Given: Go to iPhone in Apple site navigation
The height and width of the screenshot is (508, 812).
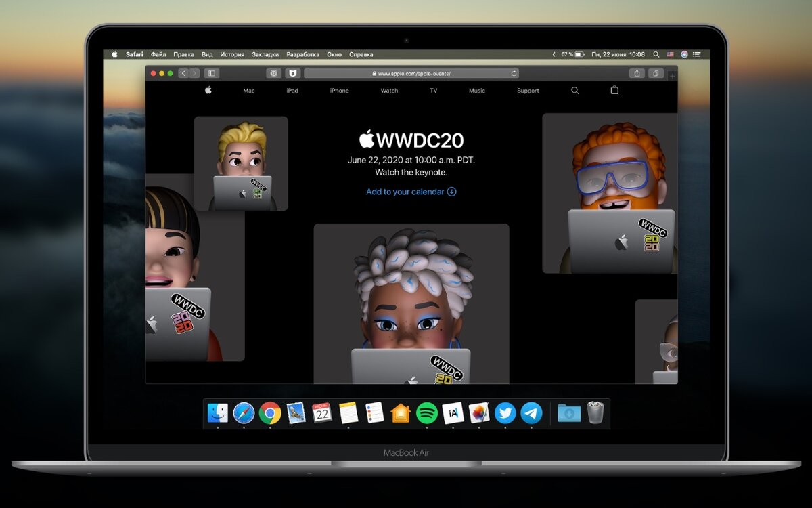Looking at the screenshot, I should click(x=340, y=91).
